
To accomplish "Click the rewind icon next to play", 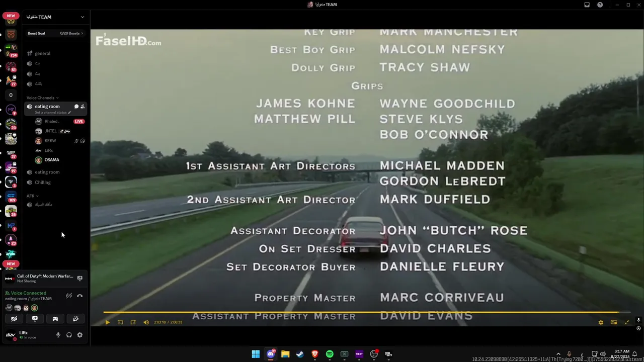I will [x=120, y=322].
